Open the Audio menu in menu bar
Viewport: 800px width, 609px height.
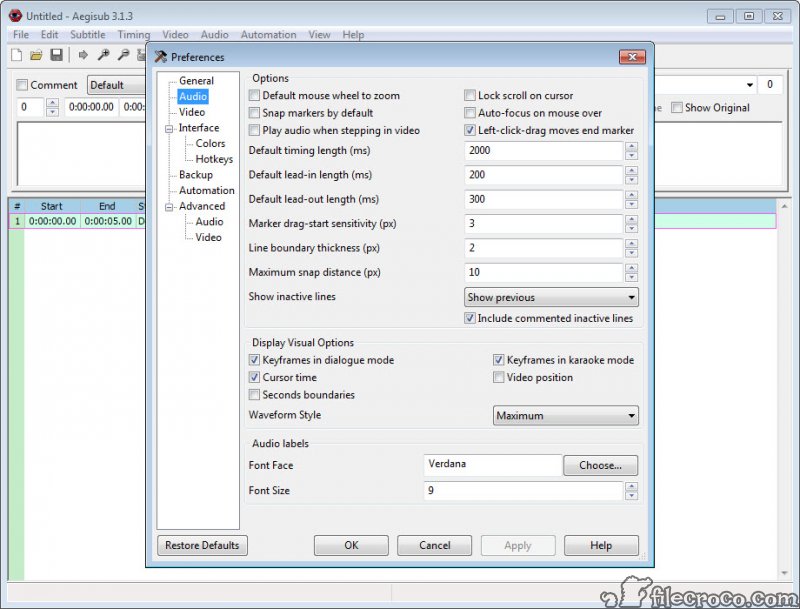click(214, 35)
